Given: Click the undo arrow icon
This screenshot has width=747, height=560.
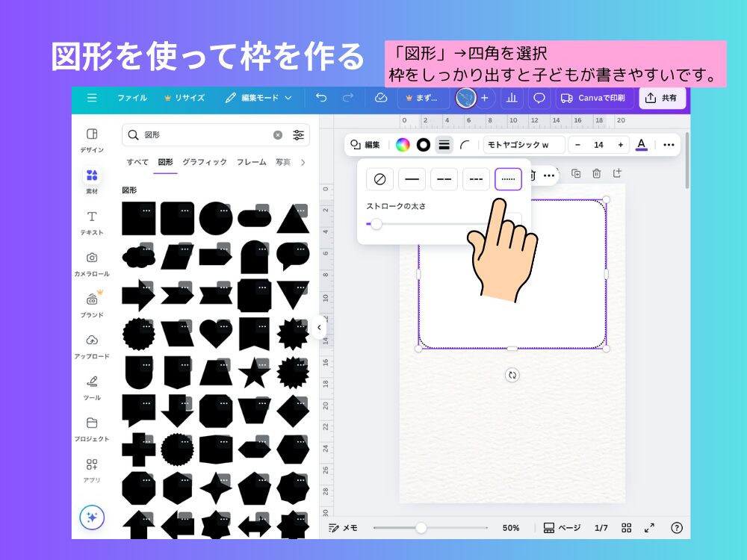Looking at the screenshot, I should (x=321, y=98).
